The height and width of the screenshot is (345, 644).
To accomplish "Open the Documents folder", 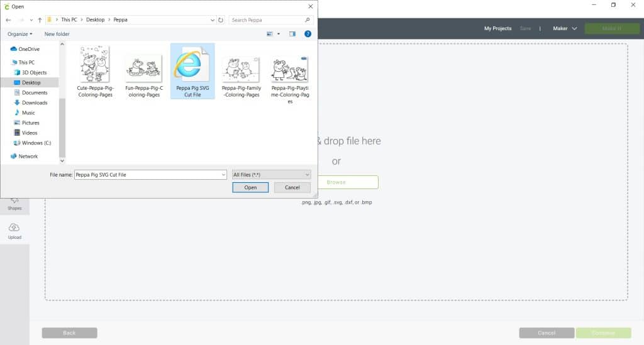I will [31, 93].
